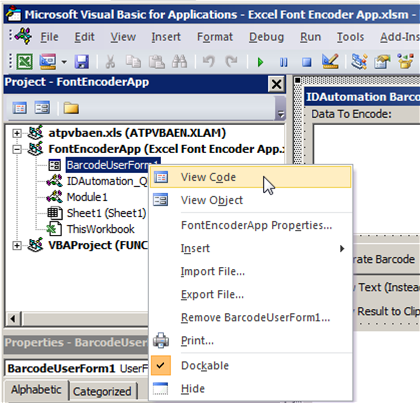
Task: Choose Print... in context menu
Action: (x=251, y=340)
